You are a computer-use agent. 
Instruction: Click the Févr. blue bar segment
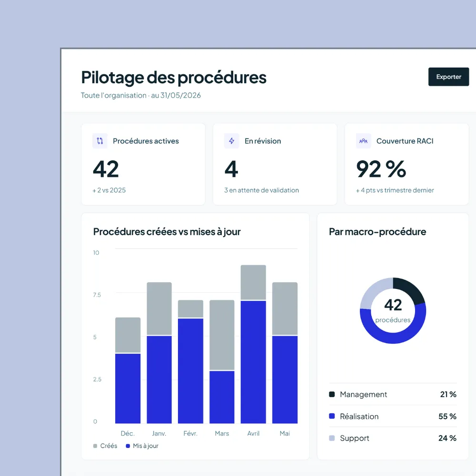pos(190,371)
